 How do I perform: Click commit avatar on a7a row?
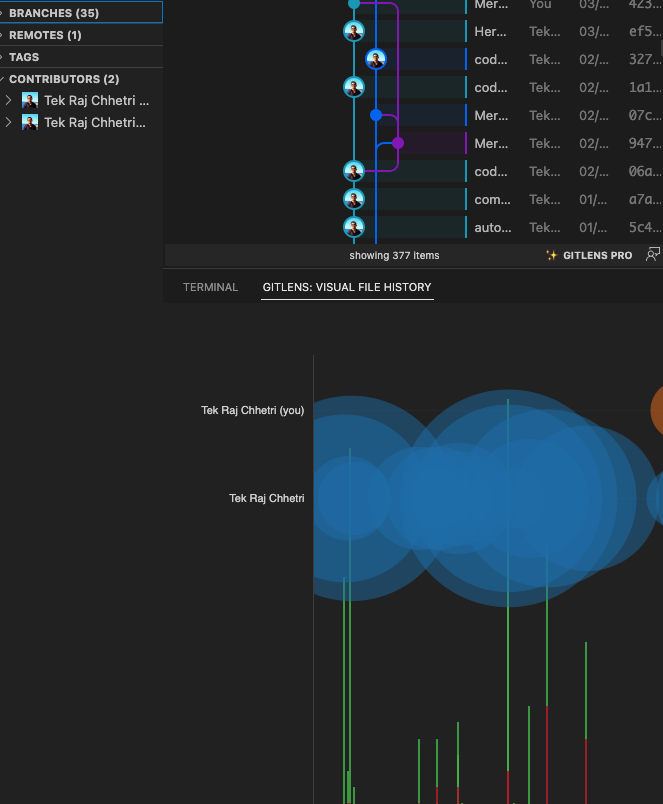pyautogui.click(x=354, y=199)
